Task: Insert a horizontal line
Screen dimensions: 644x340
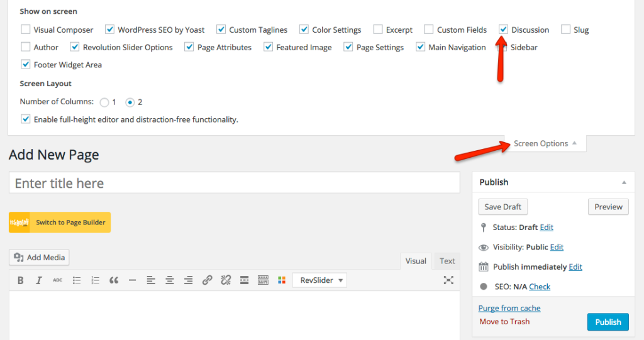Action: coord(132,280)
